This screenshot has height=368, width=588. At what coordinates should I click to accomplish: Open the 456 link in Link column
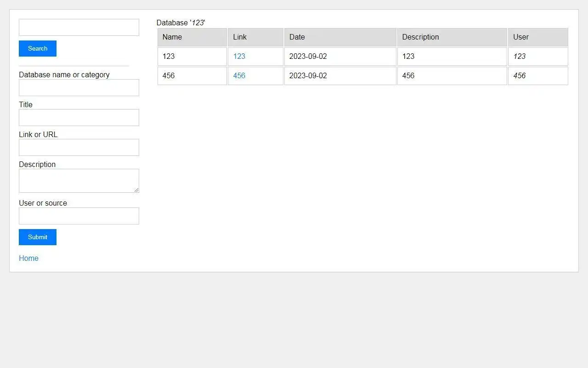[239, 75]
